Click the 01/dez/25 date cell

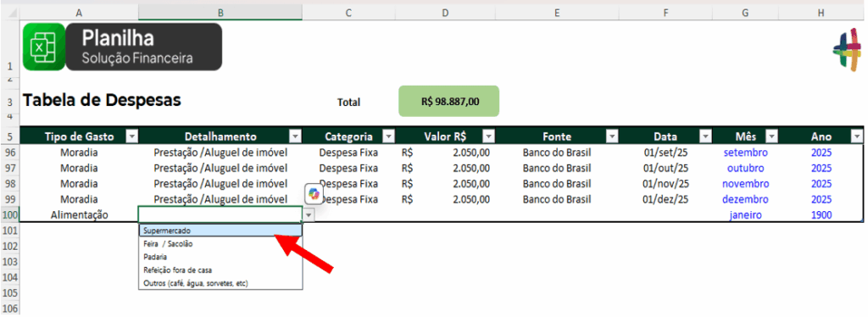tap(665, 199)
